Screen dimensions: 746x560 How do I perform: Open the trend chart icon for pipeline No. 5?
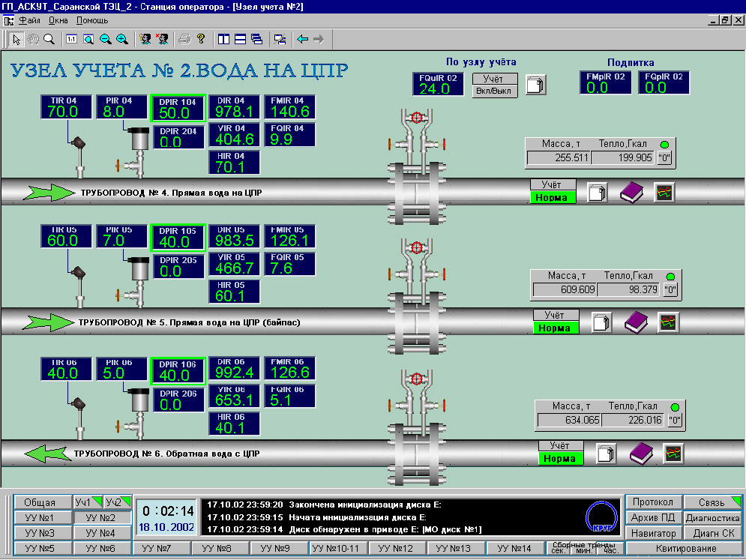point(668,322)
